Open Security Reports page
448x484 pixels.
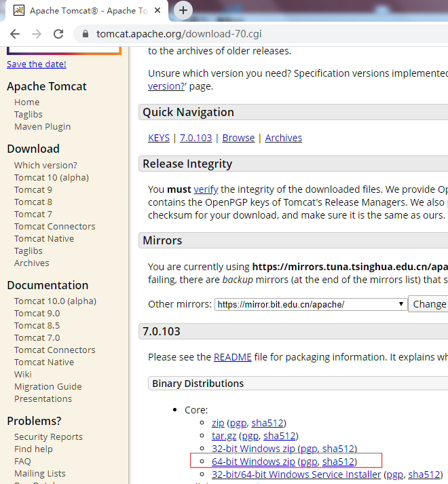pos(48,436)
